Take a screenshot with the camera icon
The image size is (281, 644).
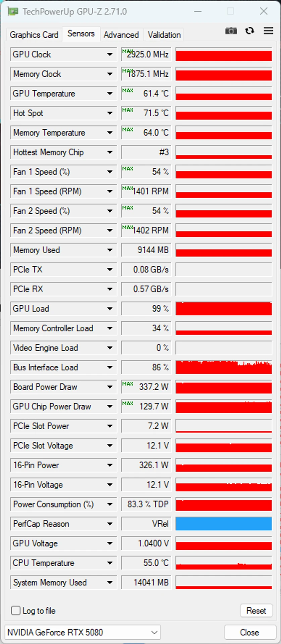tap(231, 31)
